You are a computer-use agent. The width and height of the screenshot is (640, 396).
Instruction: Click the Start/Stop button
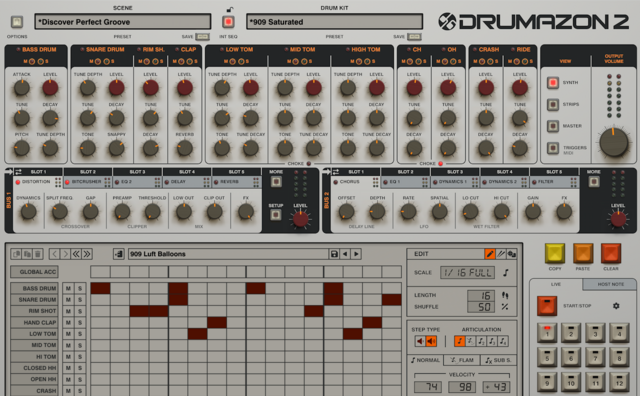pos(547,306)
